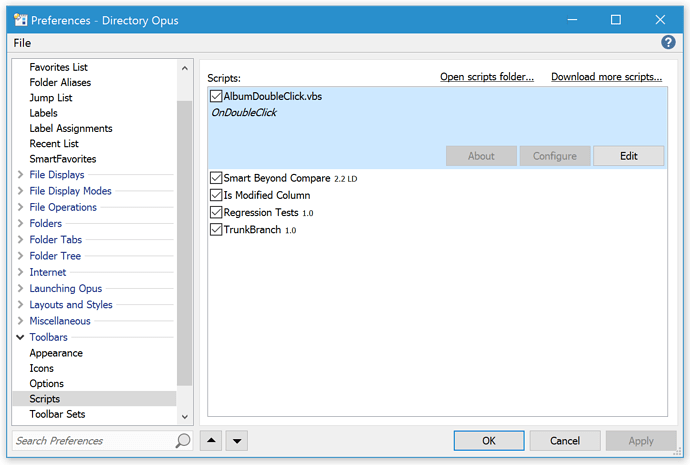Select Recent List page
This screenshot has height=465, width=690.
coord(54,144)
